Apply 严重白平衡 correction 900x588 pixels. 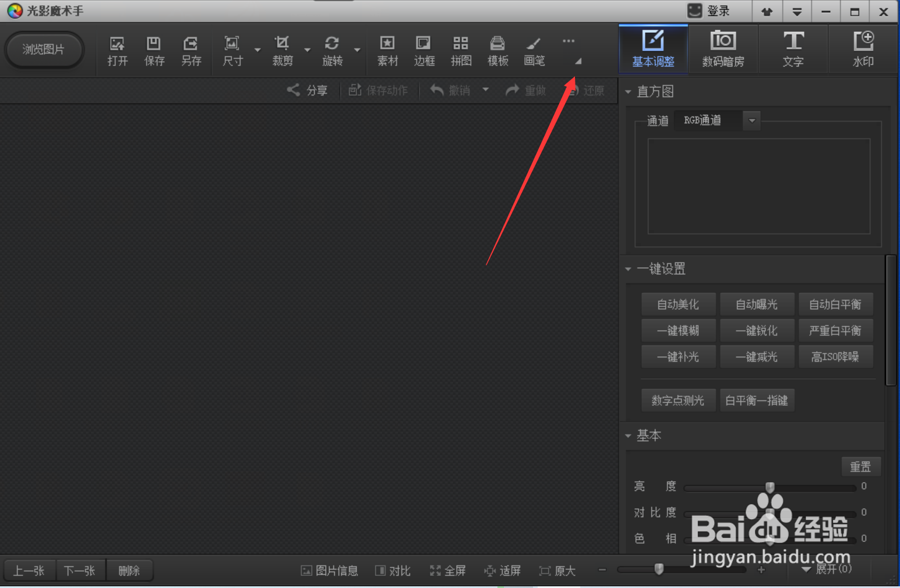click(835, 330)
